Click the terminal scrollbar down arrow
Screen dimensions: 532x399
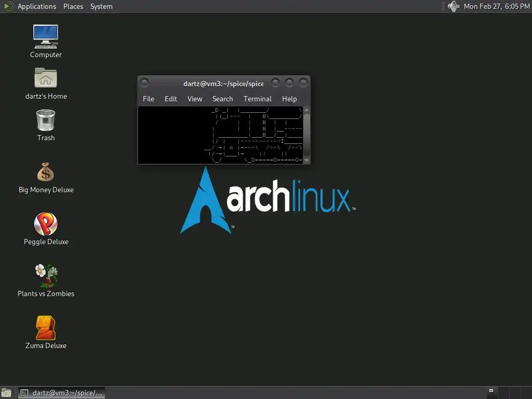tap(307, 161)
